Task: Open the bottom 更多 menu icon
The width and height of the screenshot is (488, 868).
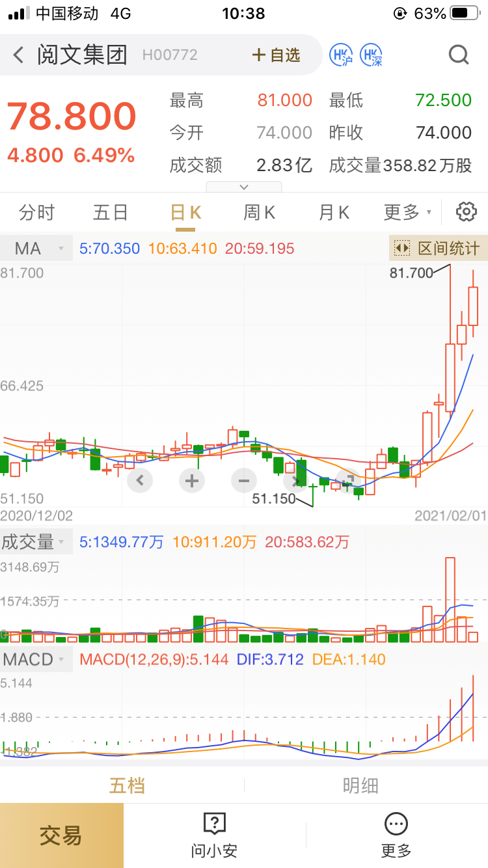Action: click(396, 835)
